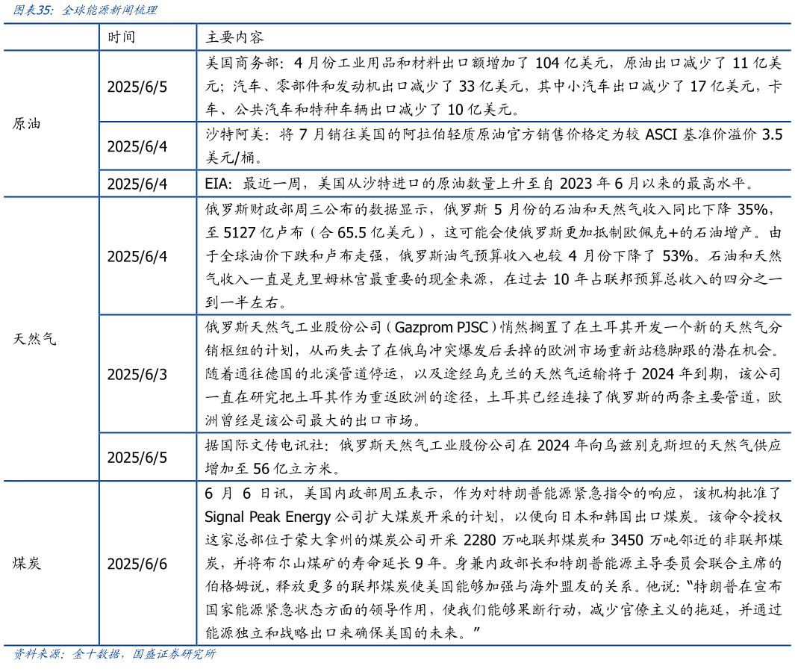Click the "原油" category cell
795x672 pixels.
click(27, 123)
